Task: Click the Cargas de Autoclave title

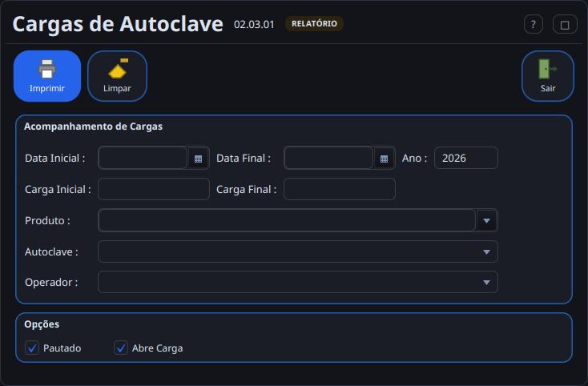Action: [x=118, y=24]
